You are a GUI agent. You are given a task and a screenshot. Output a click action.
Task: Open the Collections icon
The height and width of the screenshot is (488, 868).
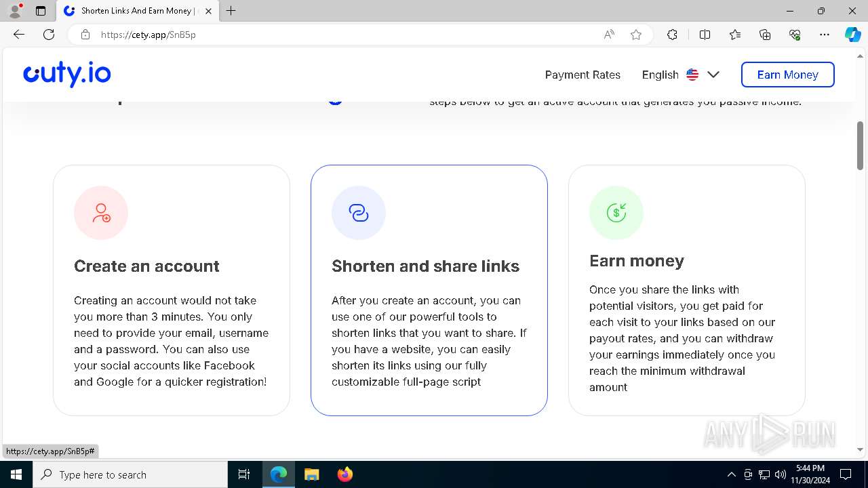click(765, 35)
